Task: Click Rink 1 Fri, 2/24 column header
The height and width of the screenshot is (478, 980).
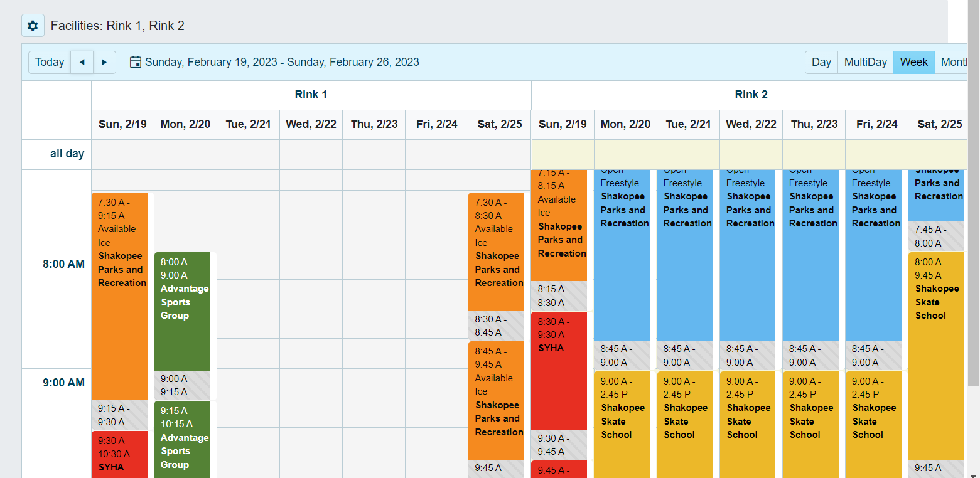Action: pyautogui.click(x=436, y=124)
